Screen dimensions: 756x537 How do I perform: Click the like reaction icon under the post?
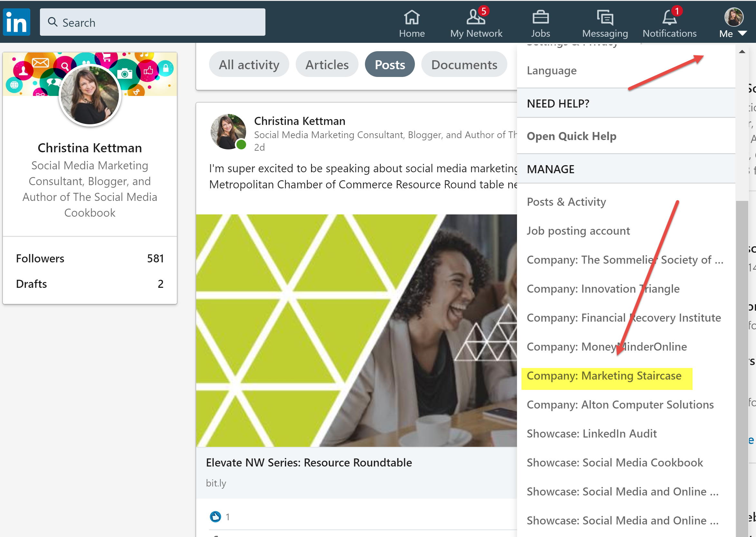[215, 516]
